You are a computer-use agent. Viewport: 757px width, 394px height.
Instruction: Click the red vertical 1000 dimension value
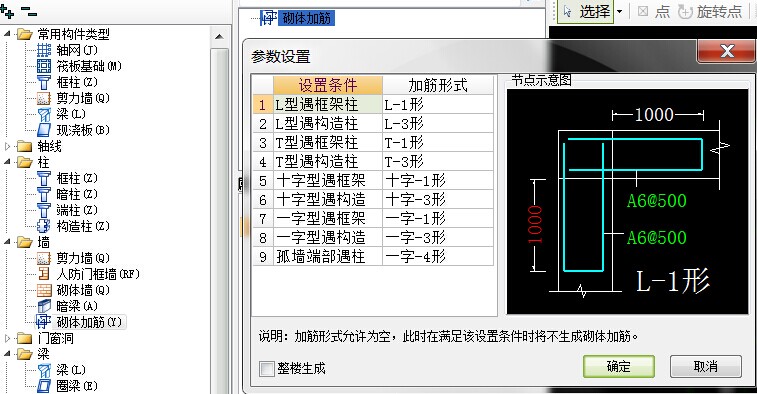click(x=535, y=225)
